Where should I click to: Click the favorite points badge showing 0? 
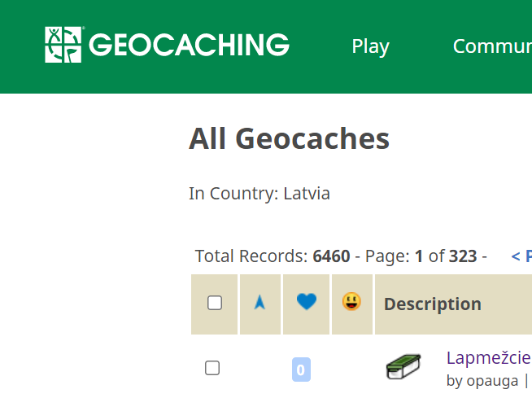click(x=301, y=370)
